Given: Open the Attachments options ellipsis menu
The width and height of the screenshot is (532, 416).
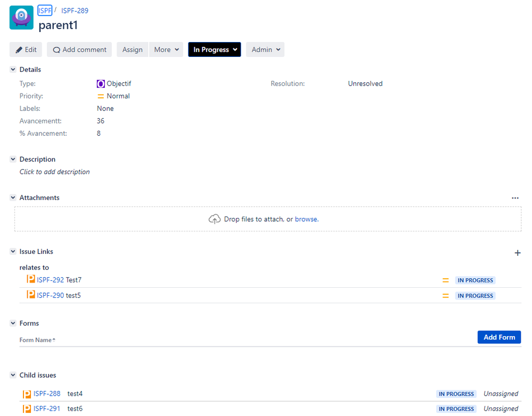Looking at the screenshot, I should pyautogui.click(x=515, y=198).
